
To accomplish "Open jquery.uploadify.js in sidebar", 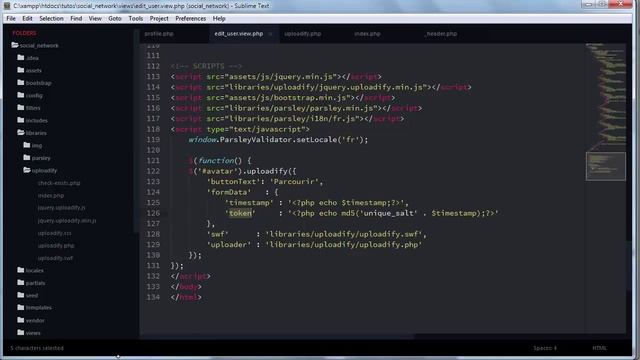I will (x=62, y=208).
